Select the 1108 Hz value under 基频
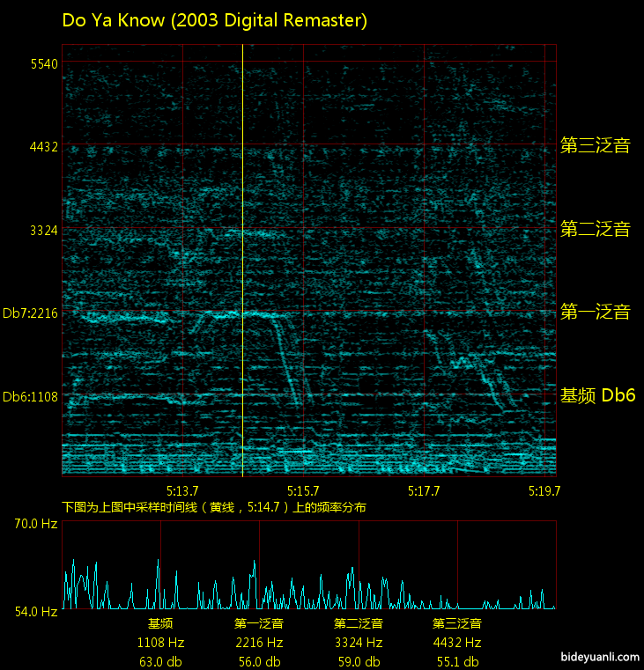This screenshot has height=670, width=644. 160,643
